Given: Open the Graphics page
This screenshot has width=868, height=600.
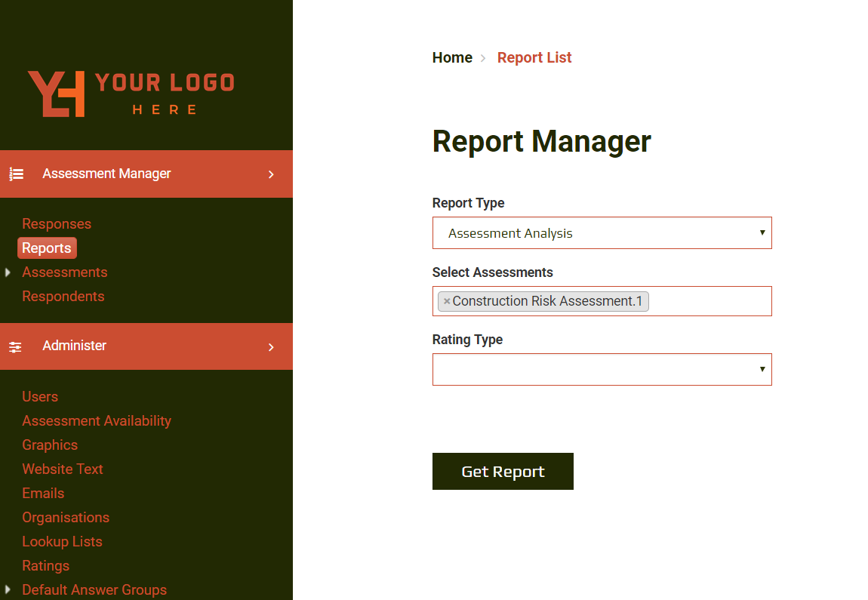Looking at the screenshot, I should 50,445.
